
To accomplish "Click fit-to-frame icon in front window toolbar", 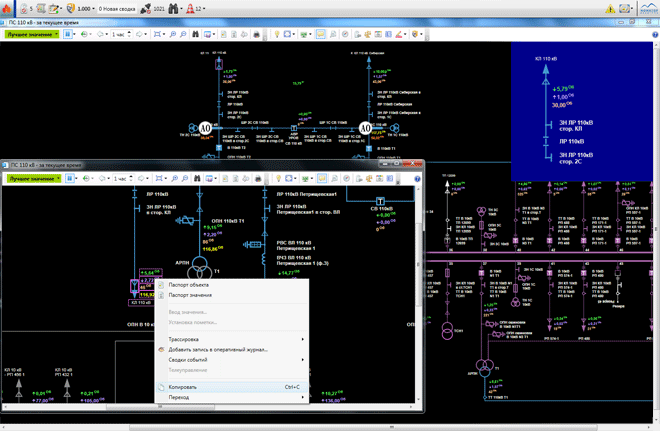I will click(159, 178).
